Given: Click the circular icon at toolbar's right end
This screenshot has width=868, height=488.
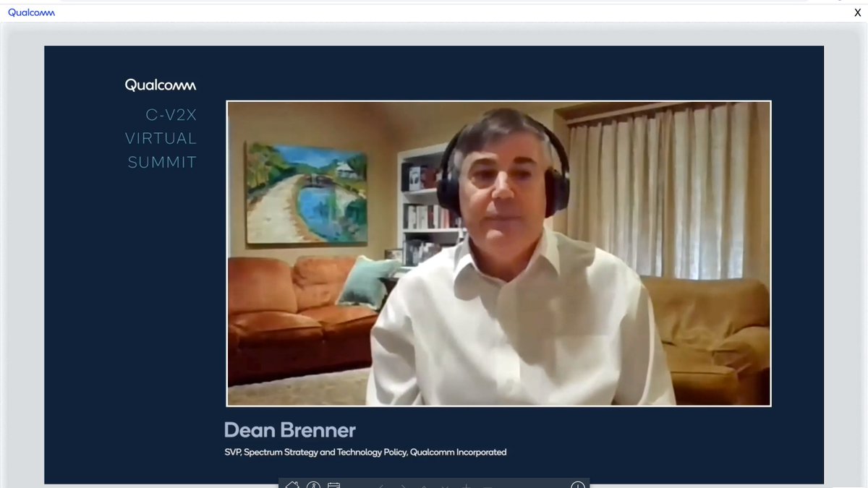Looking at the screenshot, I should tap(578, 485).
